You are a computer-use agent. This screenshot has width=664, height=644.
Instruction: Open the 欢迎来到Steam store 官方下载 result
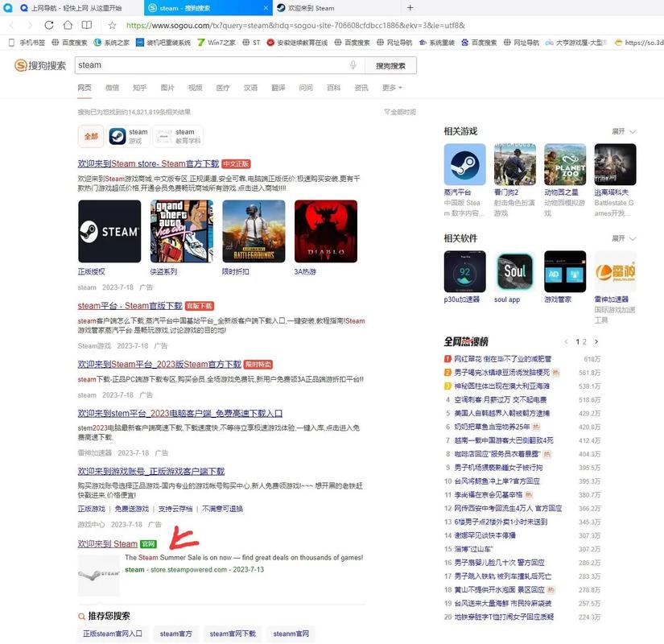point(148,163)
